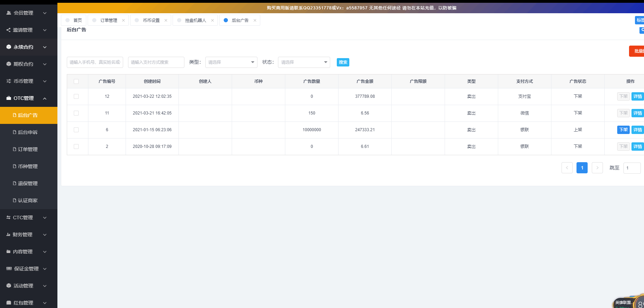This screenshot has height=308, width=644.
Task: Check the box for advertisement number 12
Action: pyautogui.click(x=76, y=96)
